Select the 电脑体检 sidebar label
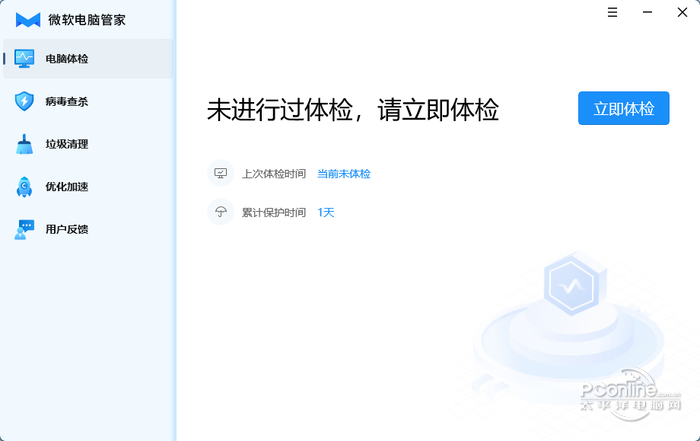Viewport: 700px width, 441px height. (67, 58)
